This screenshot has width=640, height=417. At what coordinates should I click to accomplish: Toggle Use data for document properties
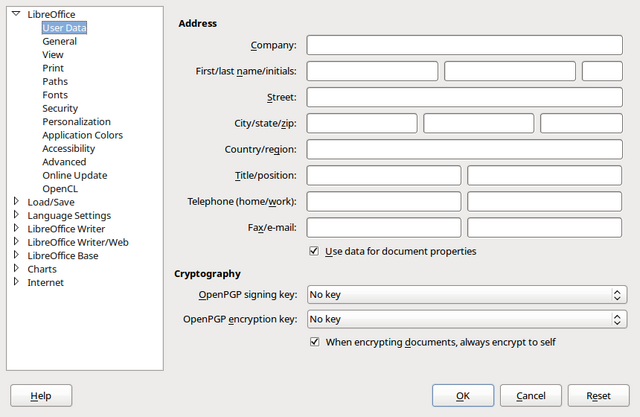click(x=314, y=251)
